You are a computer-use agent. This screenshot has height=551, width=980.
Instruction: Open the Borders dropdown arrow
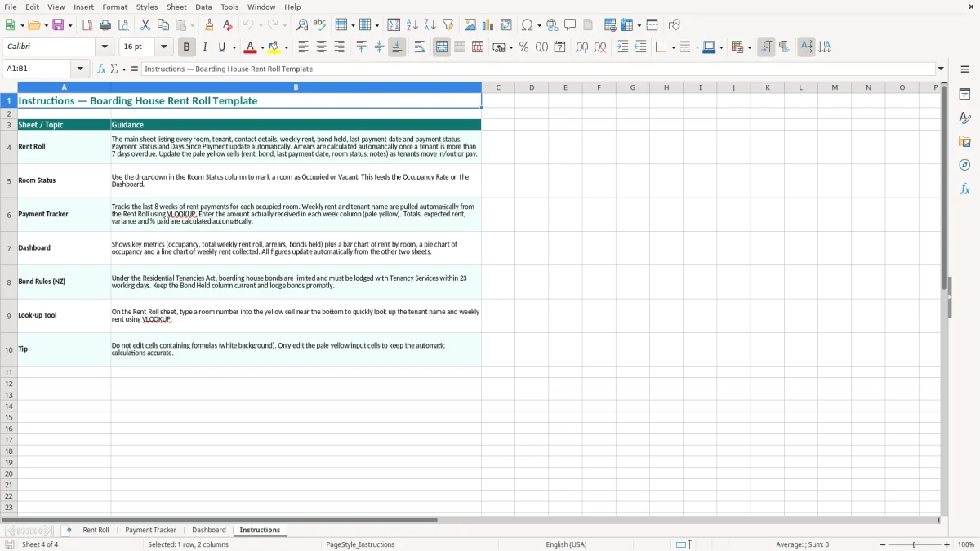point(672,47)
